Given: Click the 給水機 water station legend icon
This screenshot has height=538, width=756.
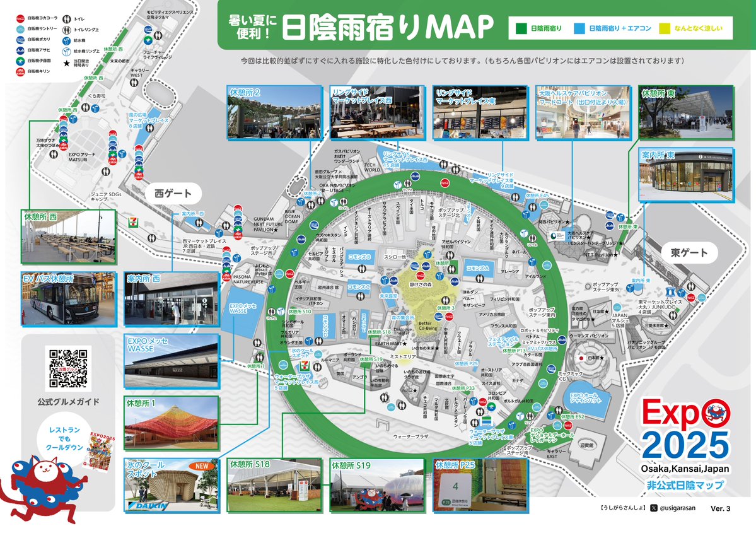Looking at the screenshot, I should (67, 40).
